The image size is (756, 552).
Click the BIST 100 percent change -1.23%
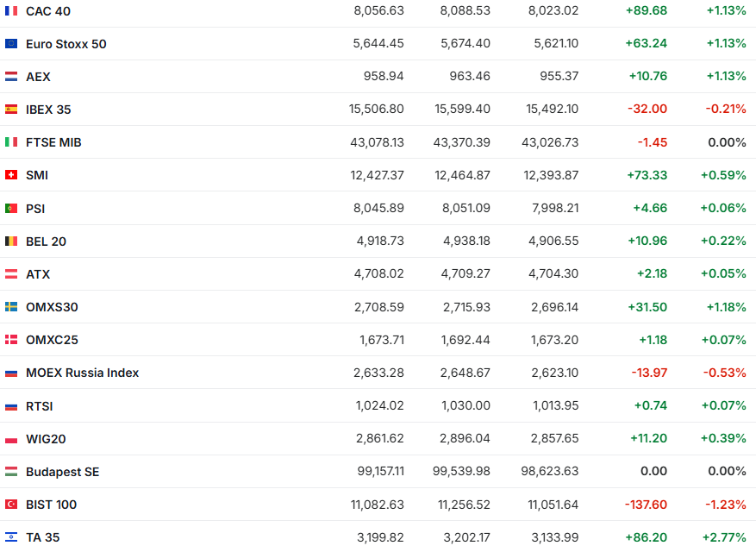coord(726,505)
